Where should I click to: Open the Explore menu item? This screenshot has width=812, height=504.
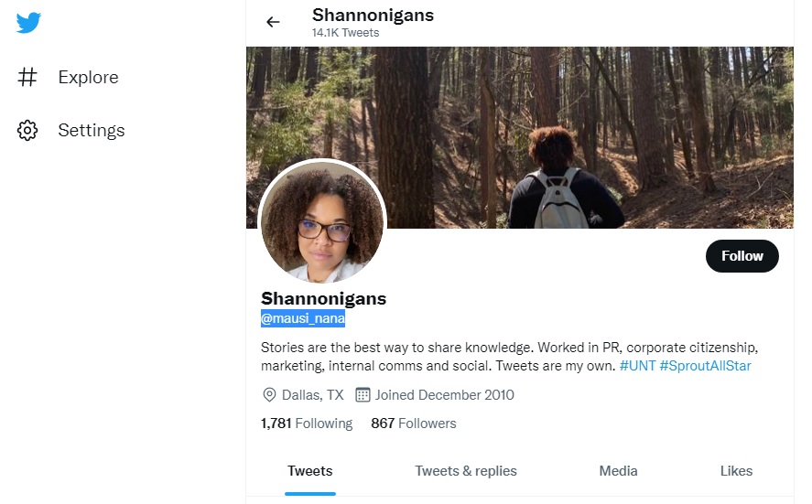pos(68,77)
